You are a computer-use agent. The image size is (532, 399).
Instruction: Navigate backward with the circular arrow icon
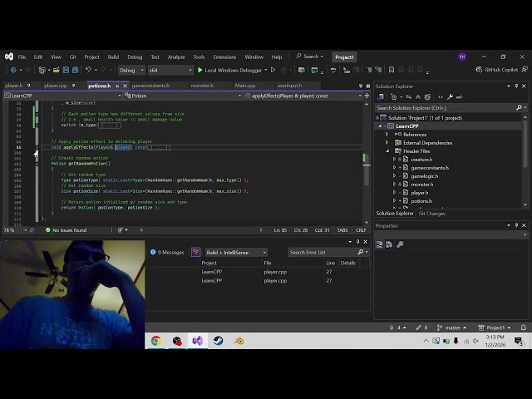[13, 70]
